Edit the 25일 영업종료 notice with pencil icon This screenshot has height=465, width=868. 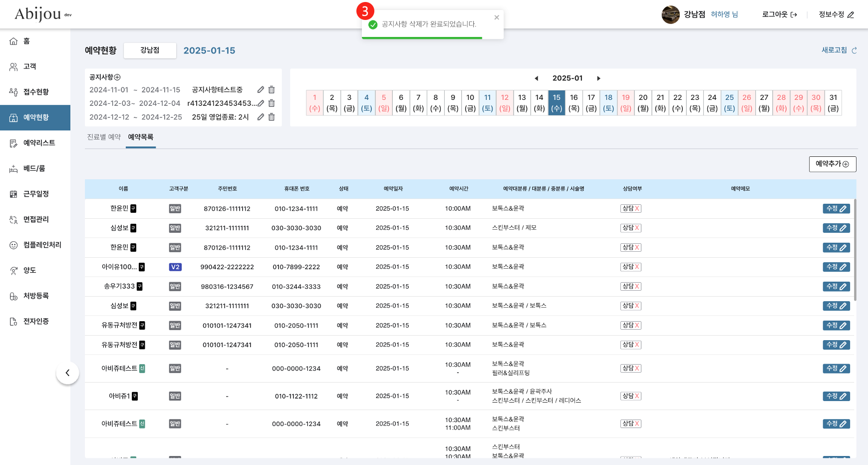(261, 117)
